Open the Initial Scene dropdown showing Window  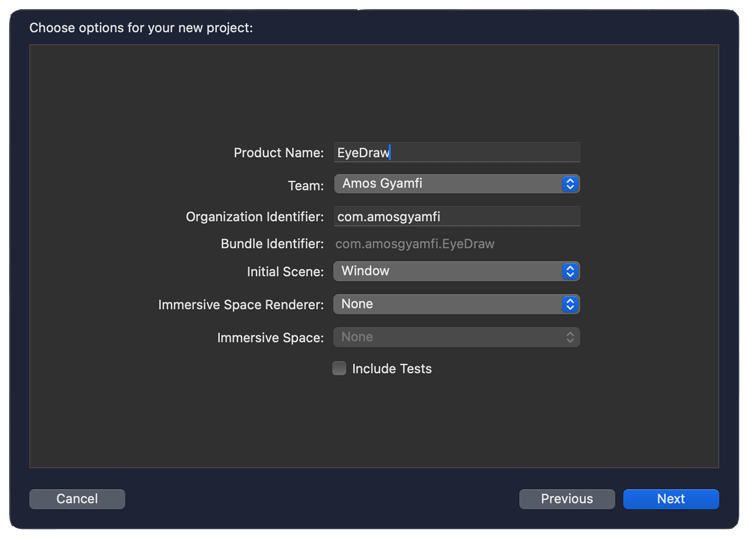click(457, 271)
